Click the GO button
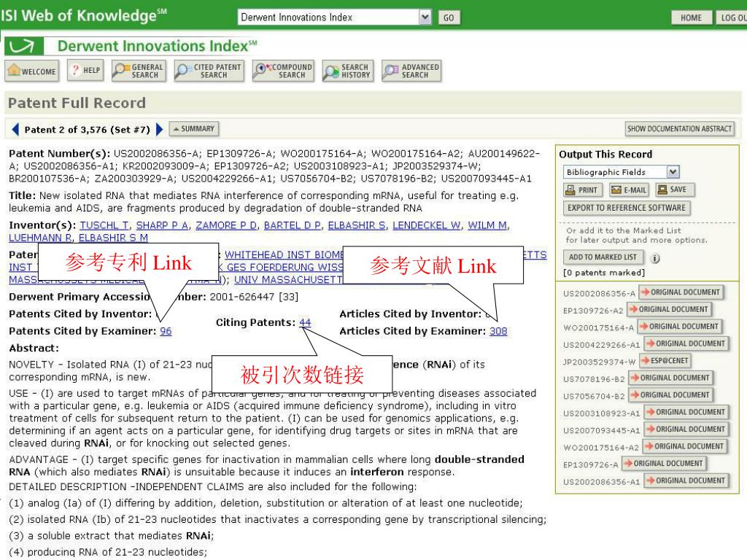Viewport: 747px width, 560px height. tap(449, 17)
